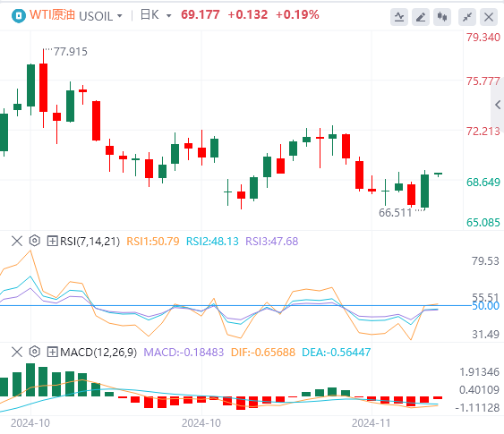Open the candlestick chart style icon
Screen dimensions: 504x434
(x=442, y=17)
